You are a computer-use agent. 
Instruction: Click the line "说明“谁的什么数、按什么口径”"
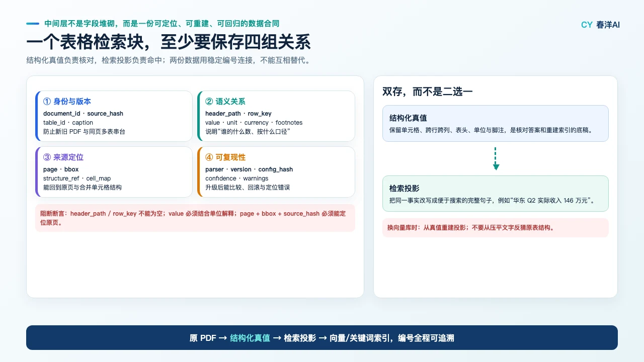pyautogui.click(x=248, y=132)
